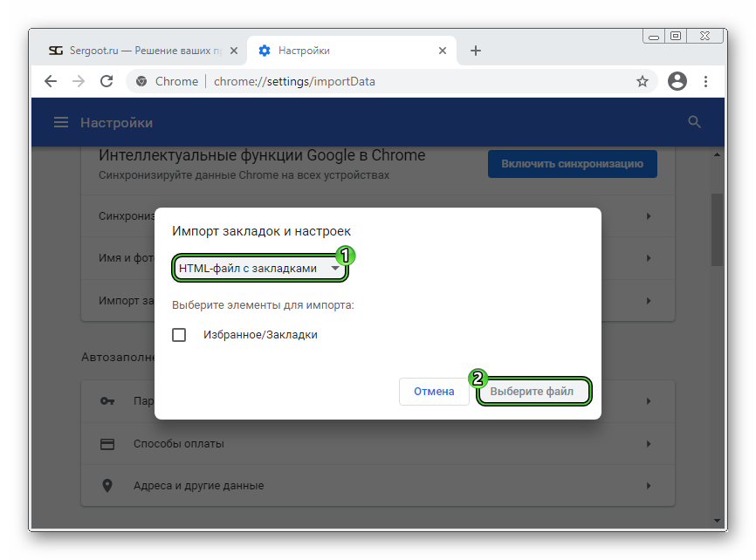Bookmark this page with the star icon
The width and height of the screenshot is (756, 560).
tap(643, 81)
